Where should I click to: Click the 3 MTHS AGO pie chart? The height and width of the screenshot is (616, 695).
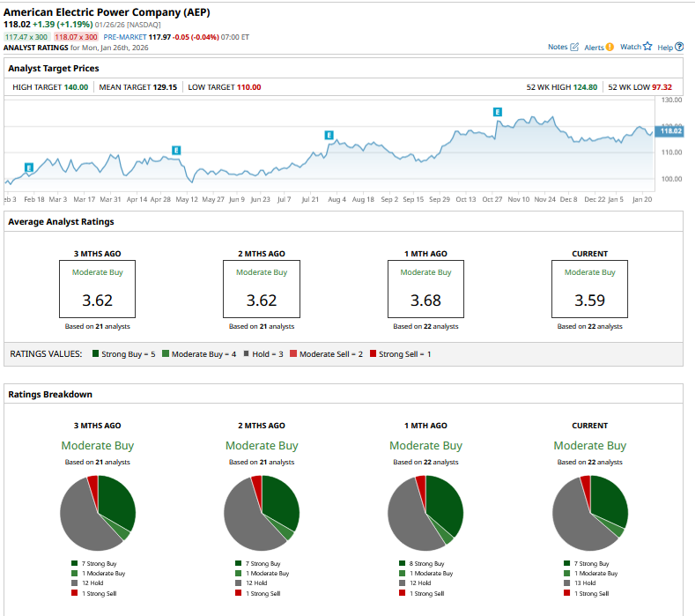pyautogui.click(x=98, y=513)
